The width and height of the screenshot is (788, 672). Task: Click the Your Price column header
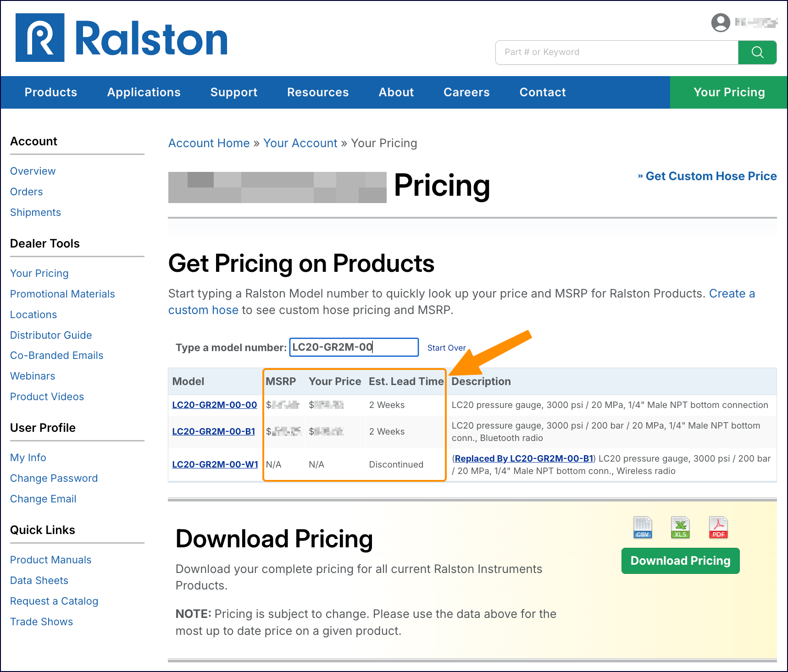pos(335,381)
